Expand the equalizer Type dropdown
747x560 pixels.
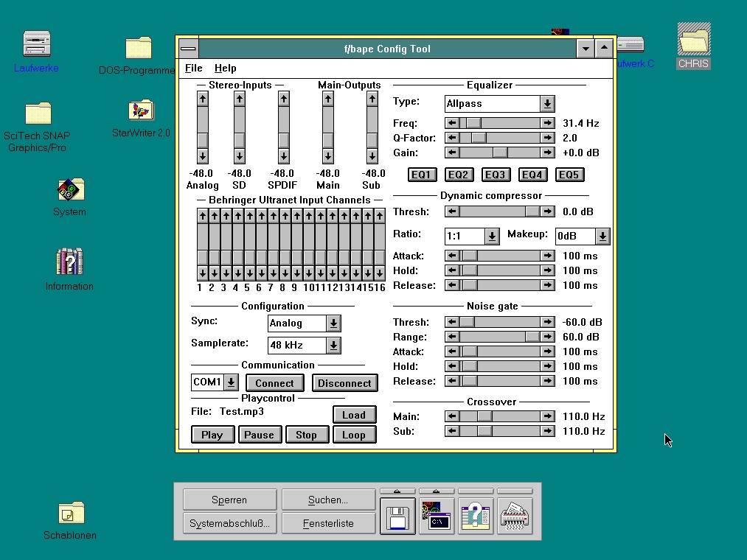coord(547,104)
